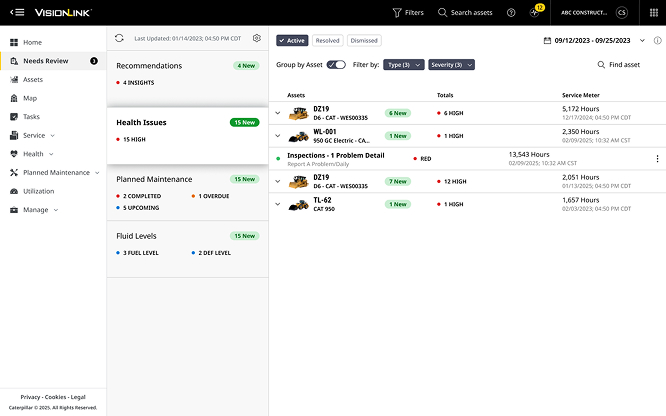Screen dimensions: 666x416
Task: Click the Map icon in sidebar
Action: [14, 98]
